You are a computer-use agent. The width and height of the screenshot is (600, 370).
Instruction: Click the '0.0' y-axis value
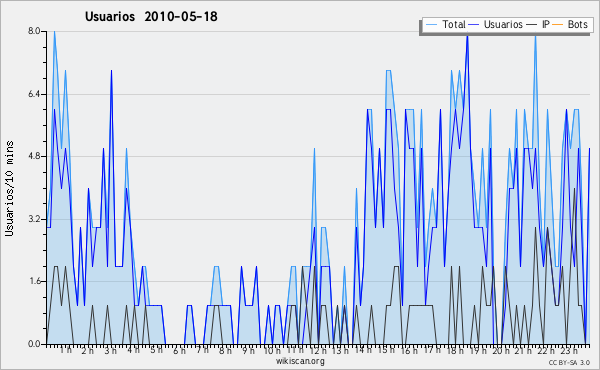click(x=34, y=344)
